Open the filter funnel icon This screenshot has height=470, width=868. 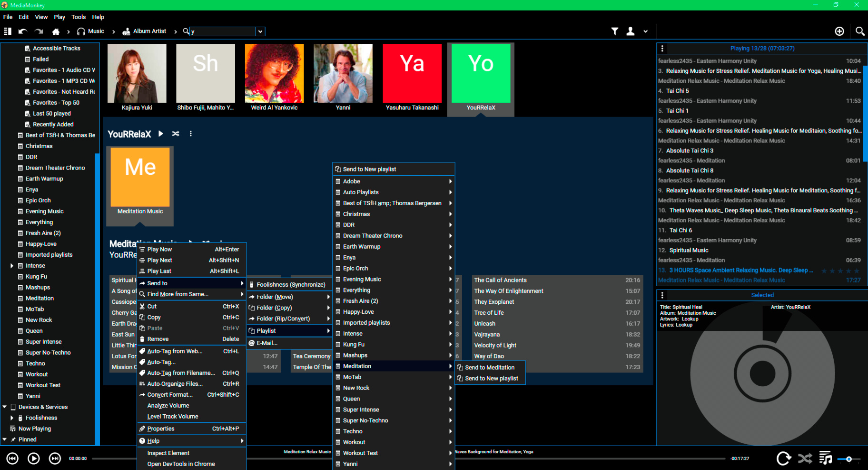(x=615, y=31)
